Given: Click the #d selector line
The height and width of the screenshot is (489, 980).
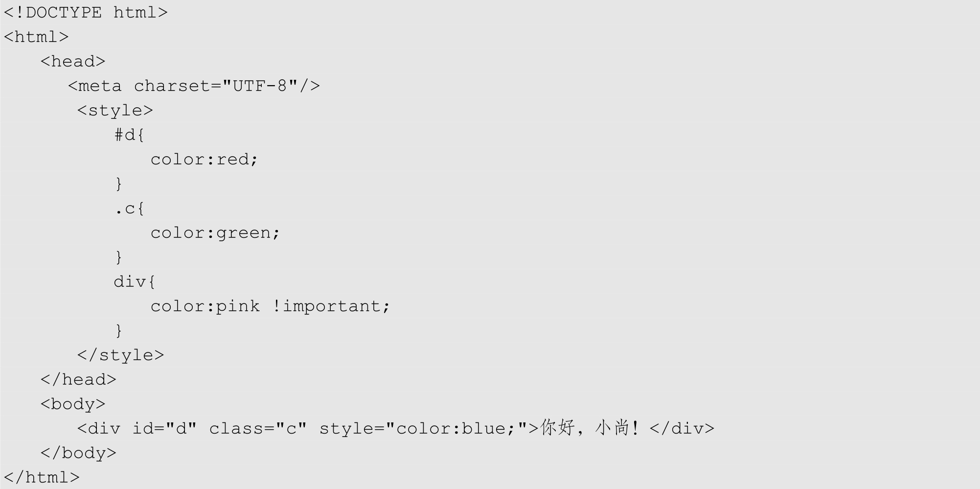Looking at the screenshot, I should pos(129,135).
